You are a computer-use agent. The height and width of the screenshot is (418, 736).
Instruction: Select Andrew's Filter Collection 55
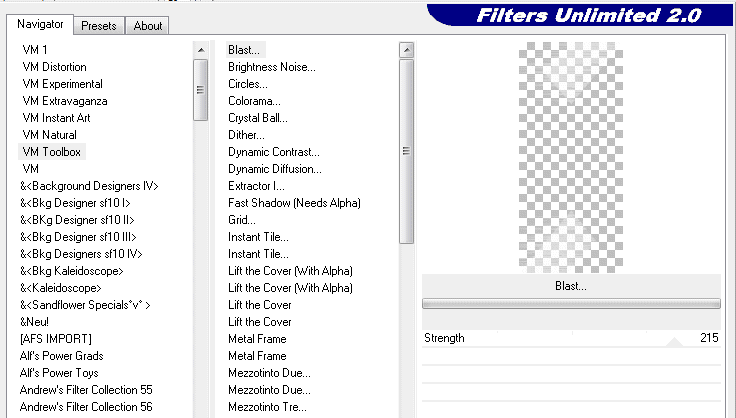pyautogui.click(x=86, y=390)
